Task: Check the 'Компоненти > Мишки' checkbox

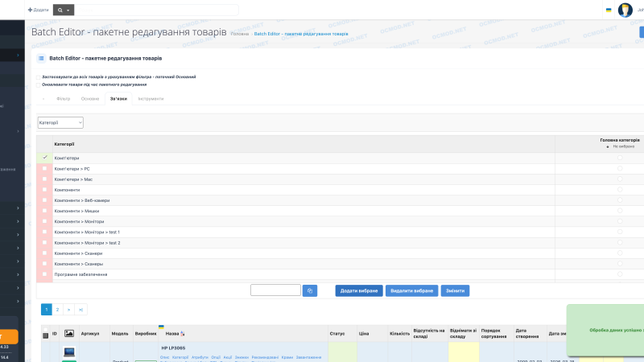Action: (45, 211)
